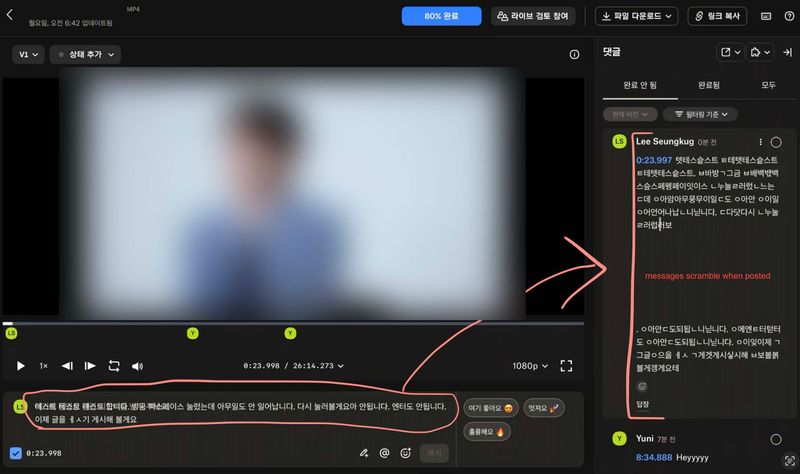Mark Yuni's comment as complete

(776, 439)
